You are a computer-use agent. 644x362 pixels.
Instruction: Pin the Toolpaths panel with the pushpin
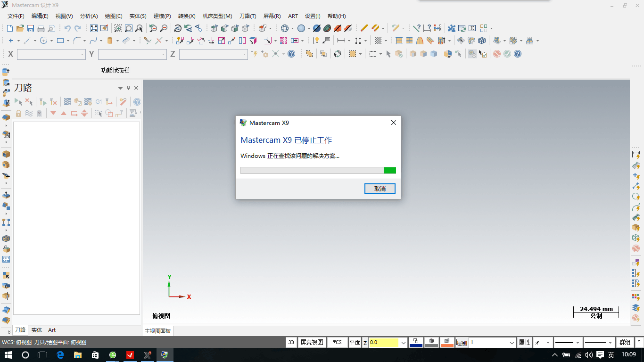[128, 88]
